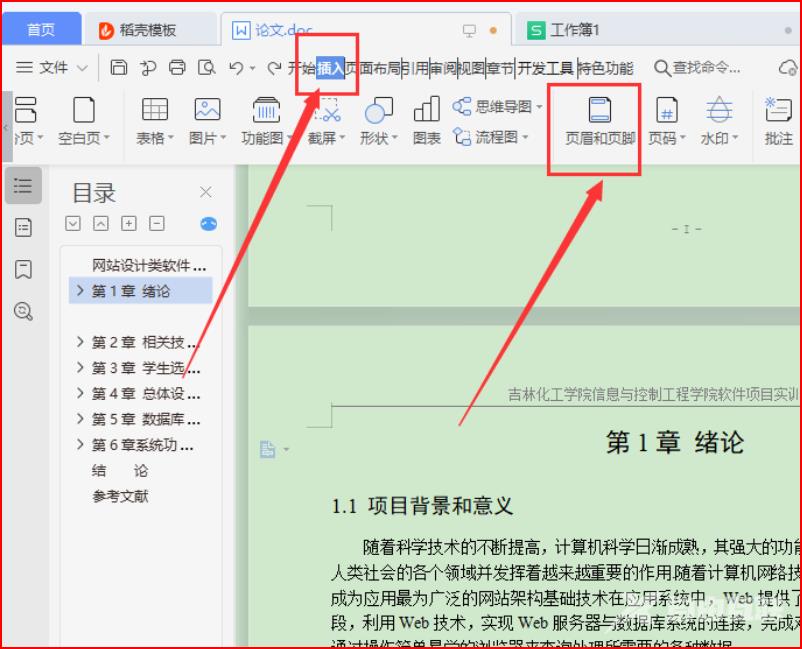Click the Undo arrow icon
Image resolution: width=802 pixels, height=649 pixels.
[236, 68]
